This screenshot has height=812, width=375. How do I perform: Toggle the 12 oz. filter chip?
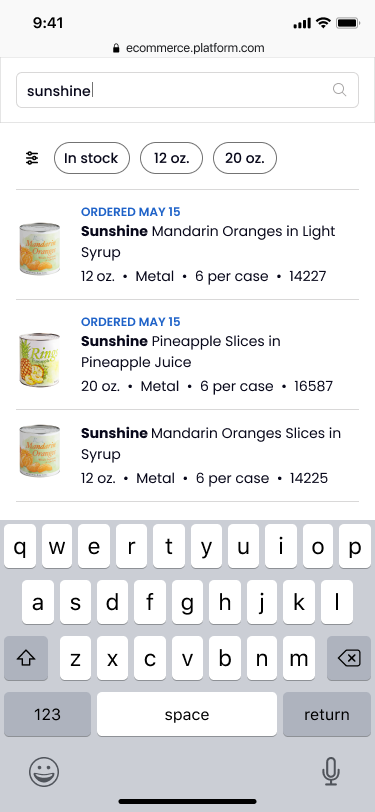click(171, 158)
